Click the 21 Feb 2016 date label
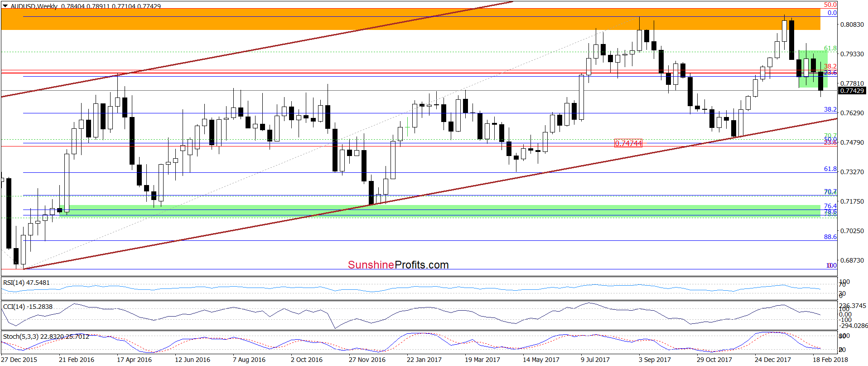 (77, 360)
